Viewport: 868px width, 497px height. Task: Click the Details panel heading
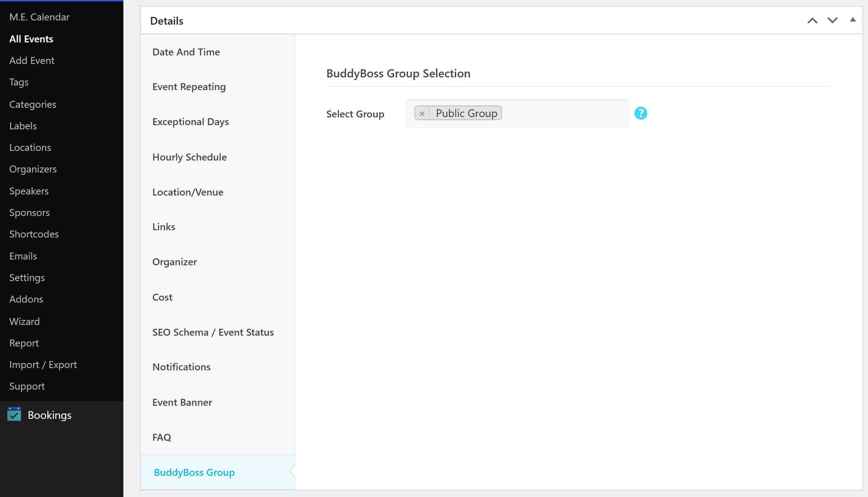pos(167,21)
